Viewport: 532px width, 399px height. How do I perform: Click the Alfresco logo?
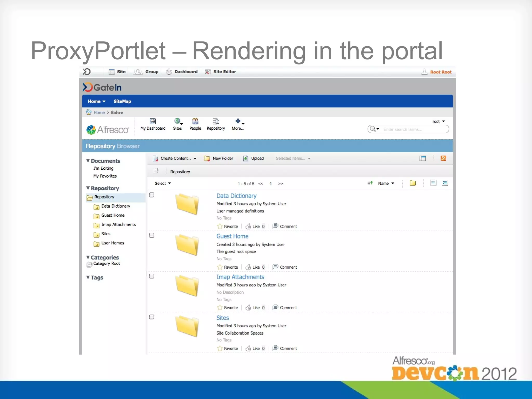(108, 129)
